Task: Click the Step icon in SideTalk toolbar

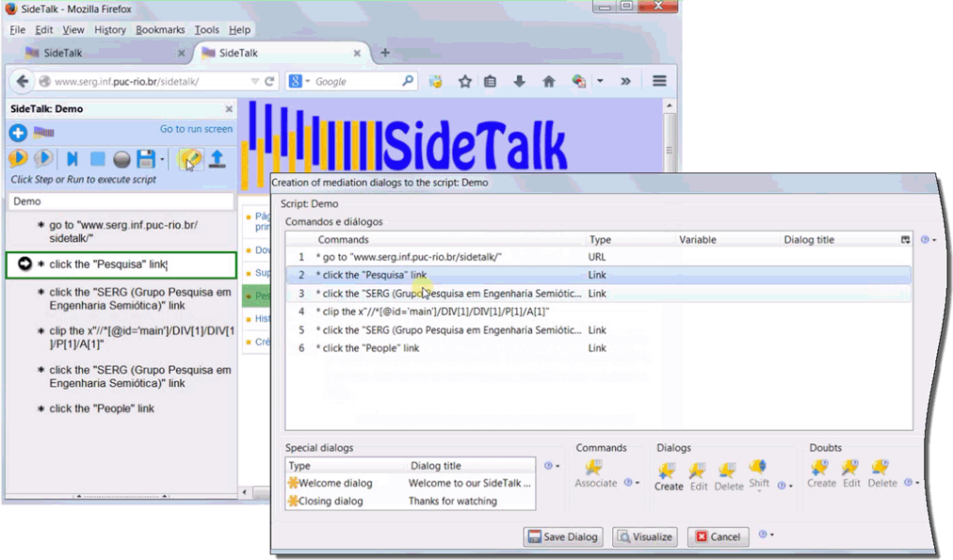Action: 43,158
